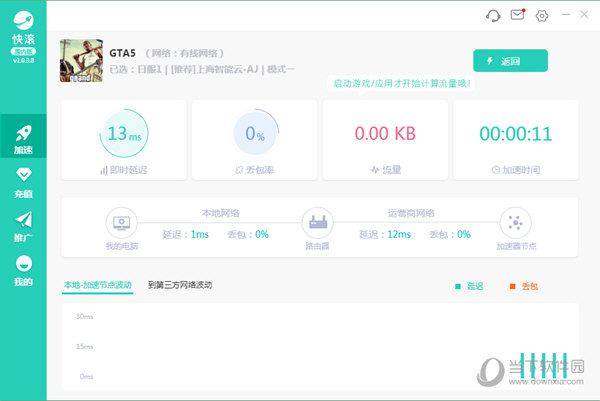
Task: Open settings via the gear icon
Action: (542, 15)
